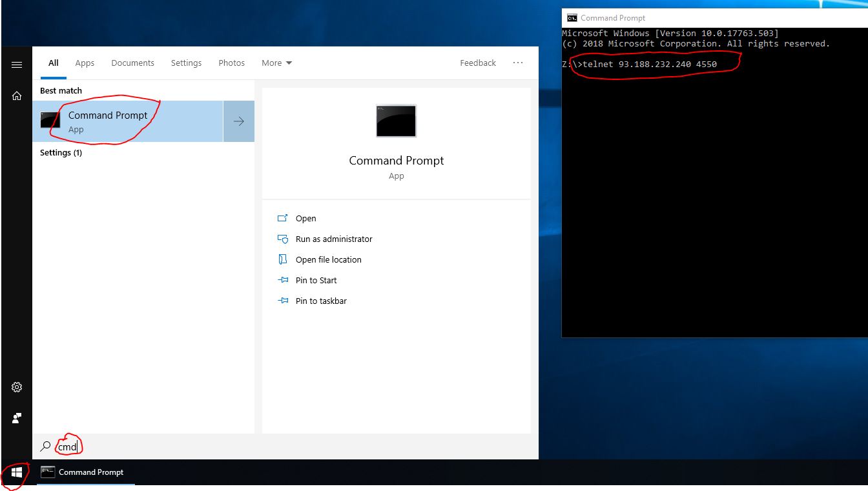Open the Feedback person icon in sidebar
The width and height of the screenshot is (868, 491).
17,418
